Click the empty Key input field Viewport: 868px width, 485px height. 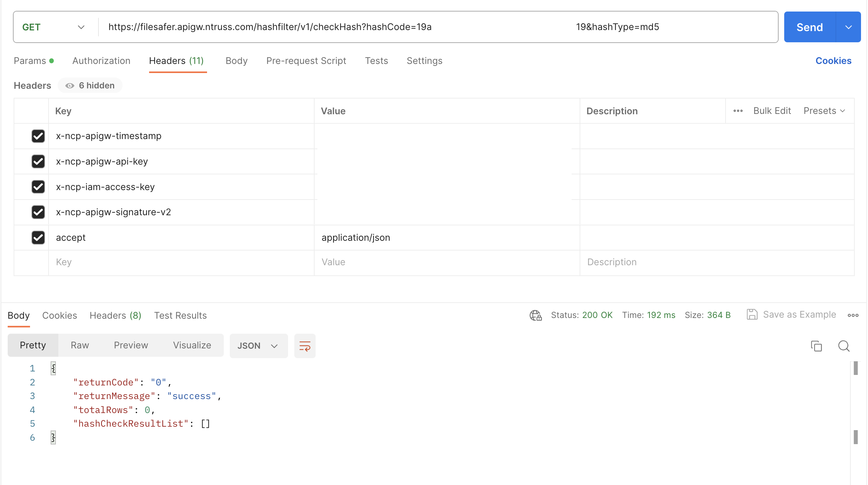(x=180, y=262)
